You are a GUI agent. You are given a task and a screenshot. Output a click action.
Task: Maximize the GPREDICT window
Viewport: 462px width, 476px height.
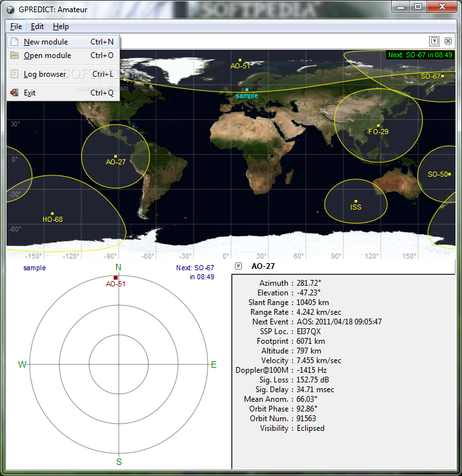418,6
